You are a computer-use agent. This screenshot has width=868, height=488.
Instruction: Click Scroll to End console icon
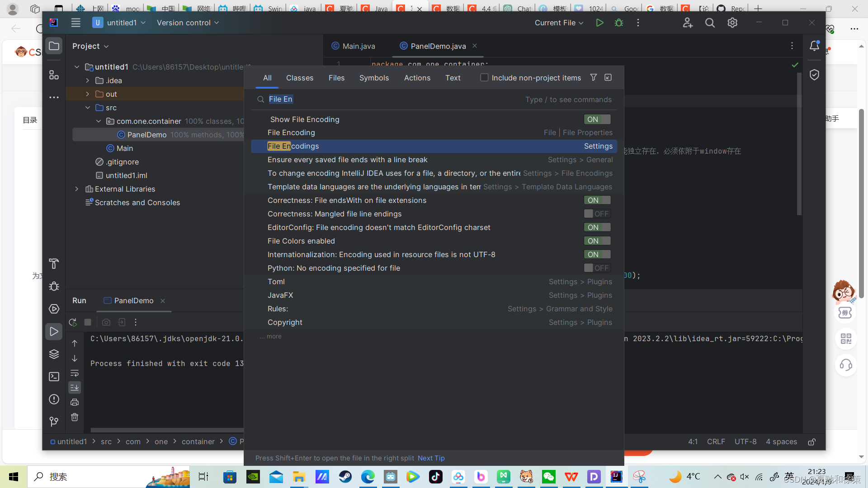click(75, 388)
